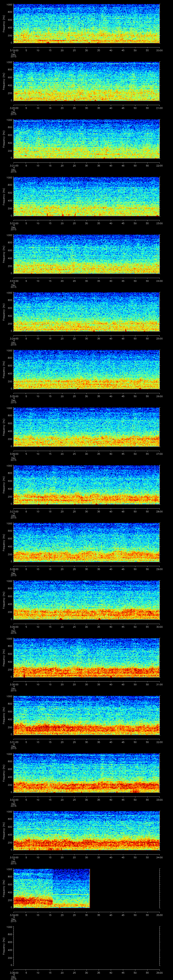This screenshot has height=980, width=173.
Task: Click the red right edge of the 3:34:00 spectrogram
Action: (x=89, y=888)
